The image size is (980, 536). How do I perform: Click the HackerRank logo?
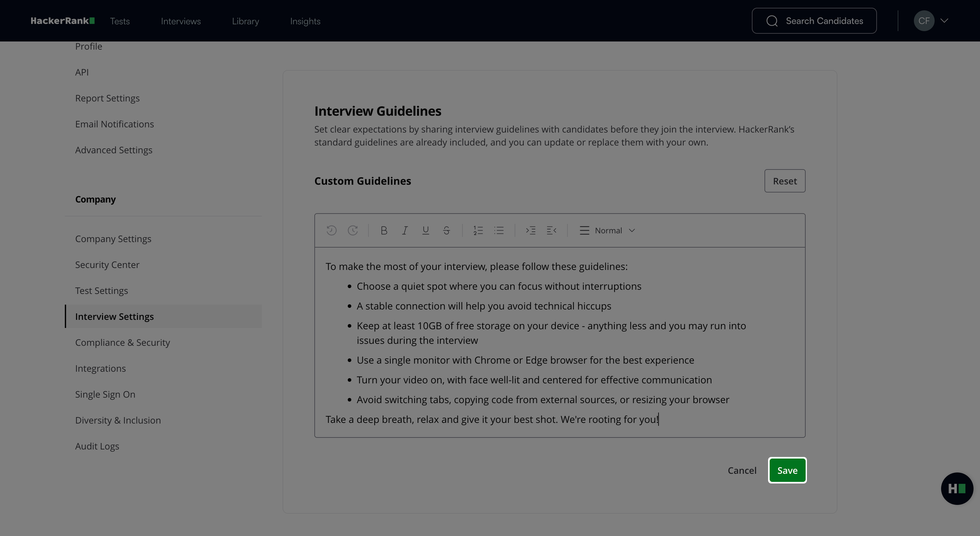63,21
